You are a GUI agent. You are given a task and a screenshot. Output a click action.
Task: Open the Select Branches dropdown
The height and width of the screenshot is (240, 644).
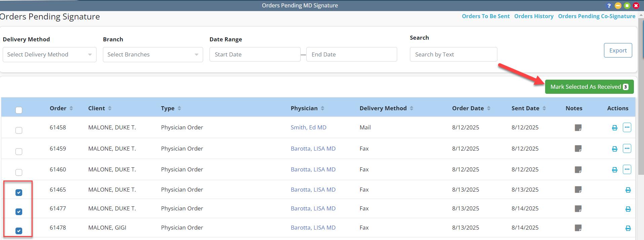coord(153,54)
